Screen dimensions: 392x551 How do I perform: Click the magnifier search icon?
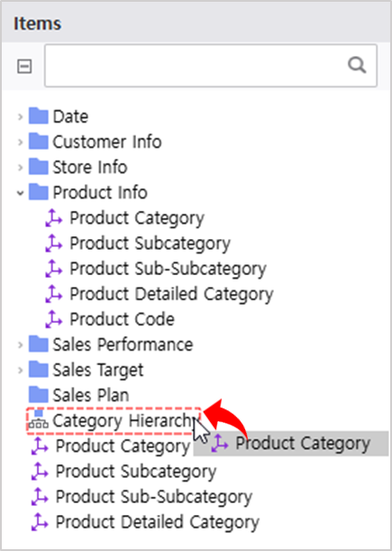click(x=357, y=65)
